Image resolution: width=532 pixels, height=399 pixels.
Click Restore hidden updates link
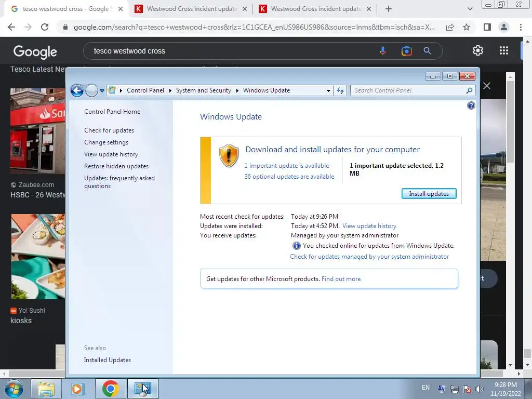pyautogui.click(x=116, y=166)
